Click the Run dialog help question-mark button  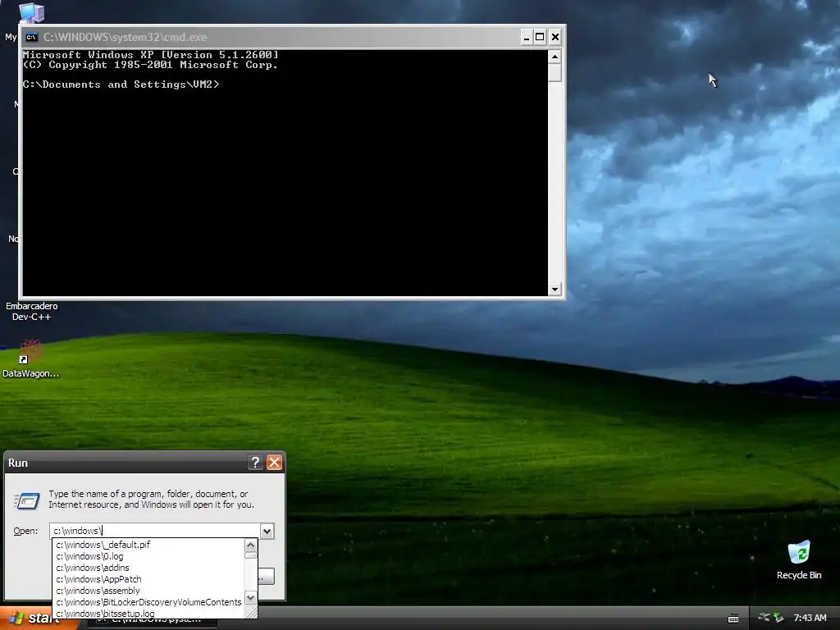click(x=256, y=463)
